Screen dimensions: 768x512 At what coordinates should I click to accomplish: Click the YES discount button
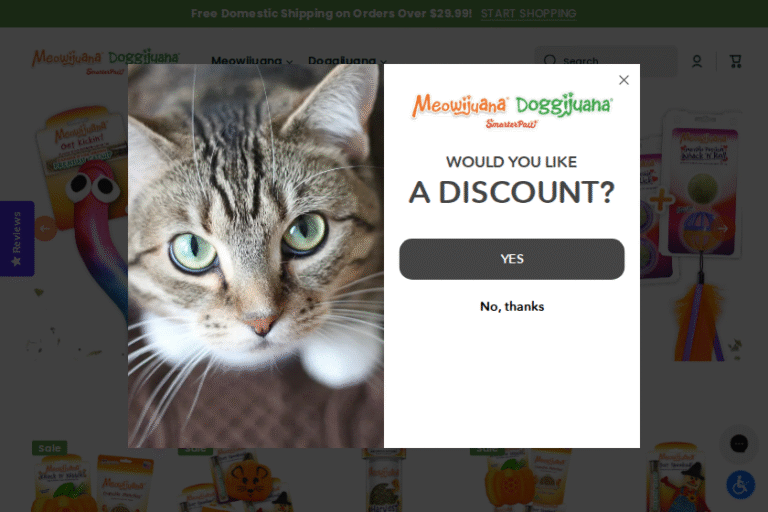pyautogui.click(x=512, y=259)
